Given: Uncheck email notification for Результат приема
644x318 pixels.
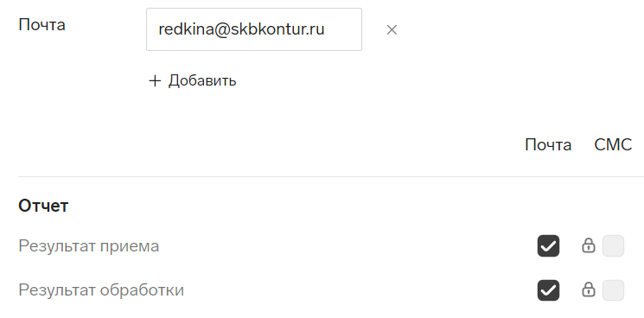Looking at the screenshot, I should coord(548,245).
